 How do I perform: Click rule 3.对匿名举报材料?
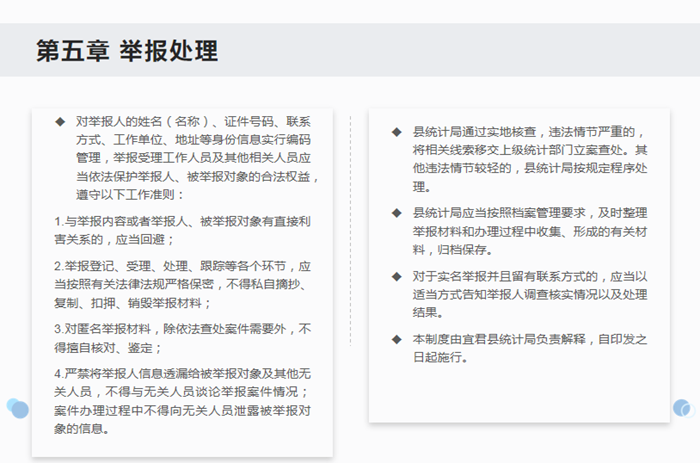(x=182, y=338)
